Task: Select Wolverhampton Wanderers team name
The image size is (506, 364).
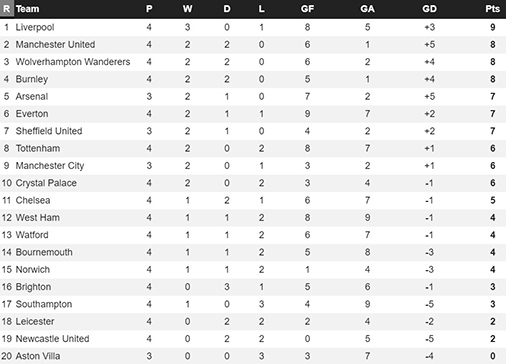Action: click(73, 62)
